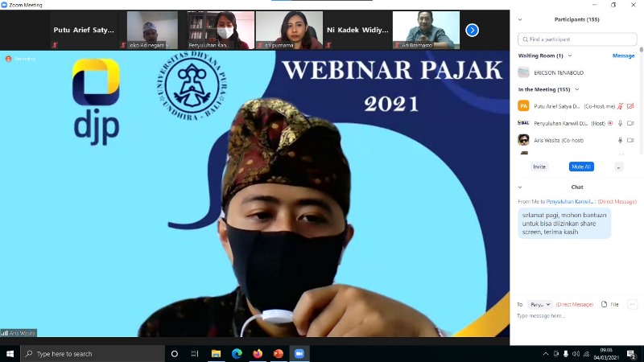
Task: Collapse the Participants panel chevron
Action: [x=520, y=19]
